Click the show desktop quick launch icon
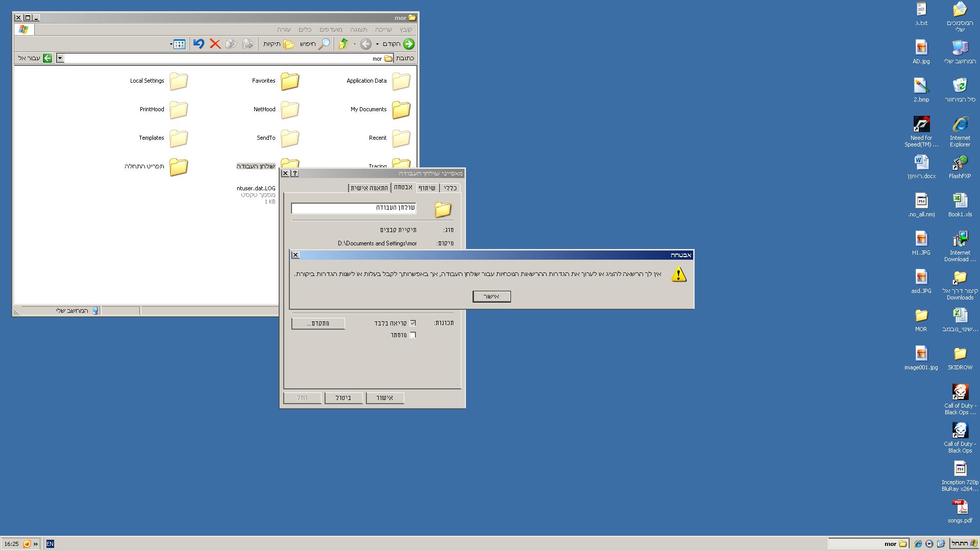 940,544
